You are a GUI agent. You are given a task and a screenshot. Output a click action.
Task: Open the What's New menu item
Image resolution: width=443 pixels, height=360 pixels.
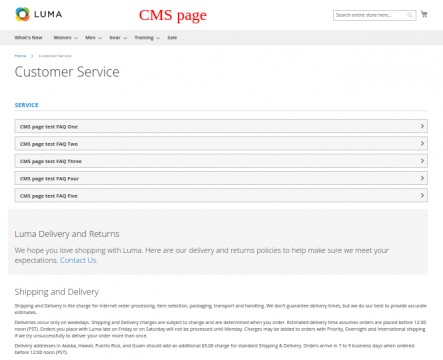coord(28,38)
